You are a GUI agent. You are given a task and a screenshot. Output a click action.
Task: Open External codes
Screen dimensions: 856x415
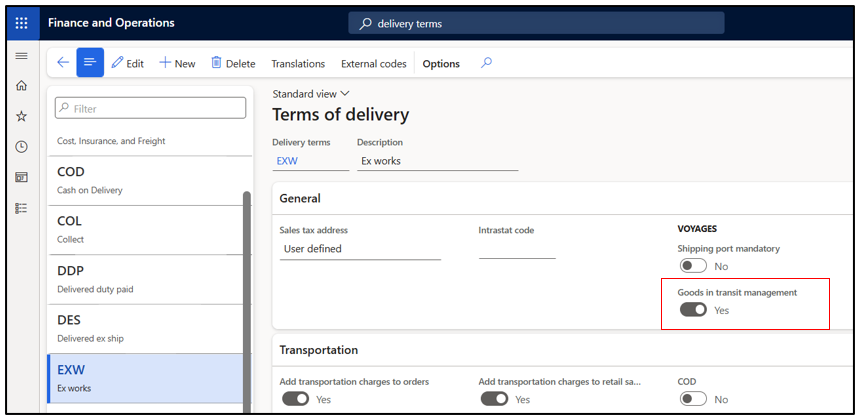(x=373, y=64)
